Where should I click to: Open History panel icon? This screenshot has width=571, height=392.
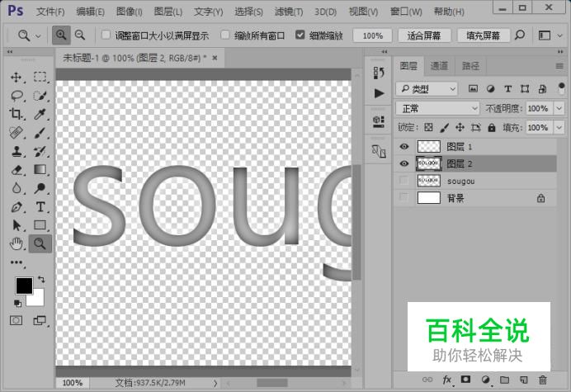(379, 73)
